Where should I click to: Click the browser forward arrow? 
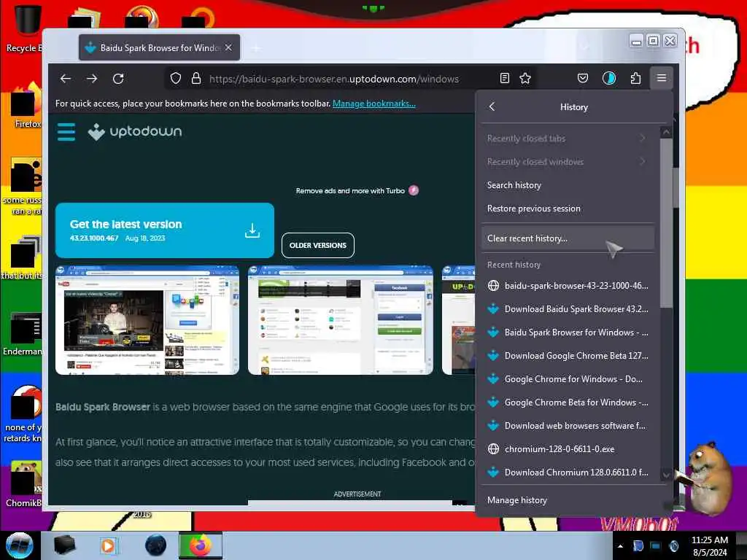tap(92, 79)
